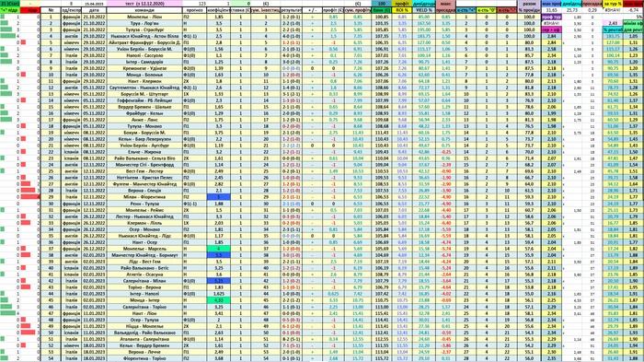Select blue coefficient cell in Мілан - Фіорентина row
This screenshot has width=644, height=362.
[x=218, y=197]
